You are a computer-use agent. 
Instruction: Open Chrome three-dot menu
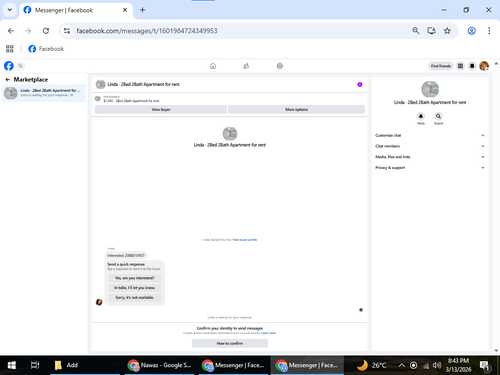[x=489, y=31]
